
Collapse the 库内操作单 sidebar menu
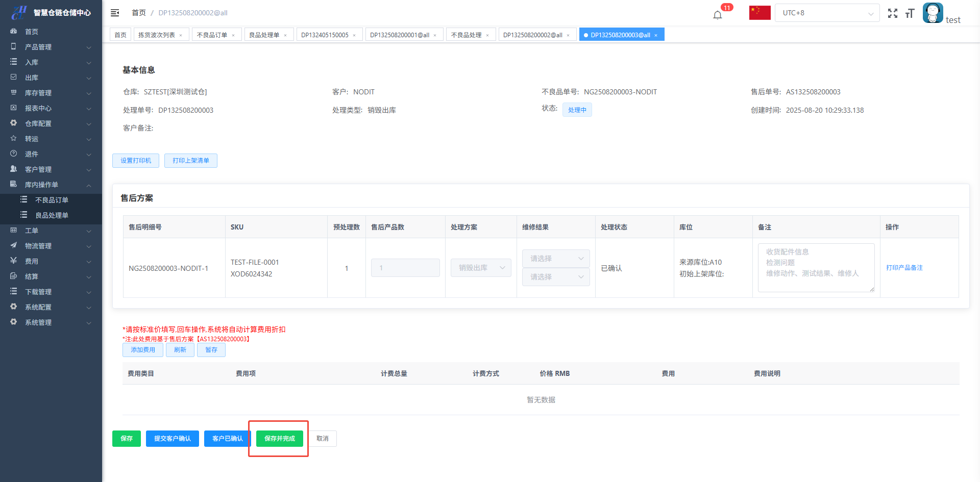click(x=51, y=185)
